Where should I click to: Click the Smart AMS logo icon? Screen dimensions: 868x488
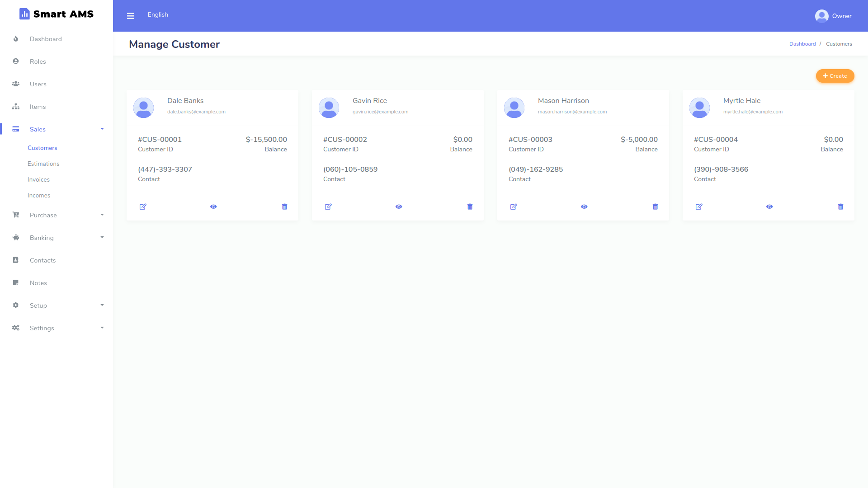24,14
